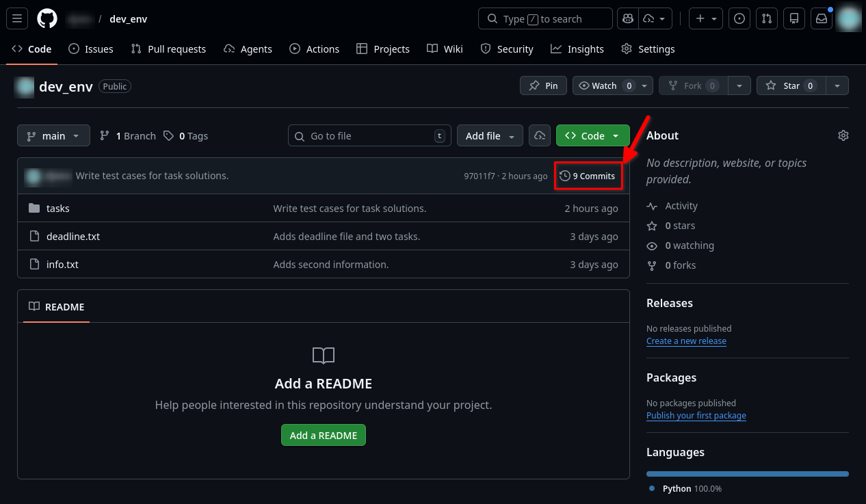Expand the Add file dropdown

click(x=489, y=135)
